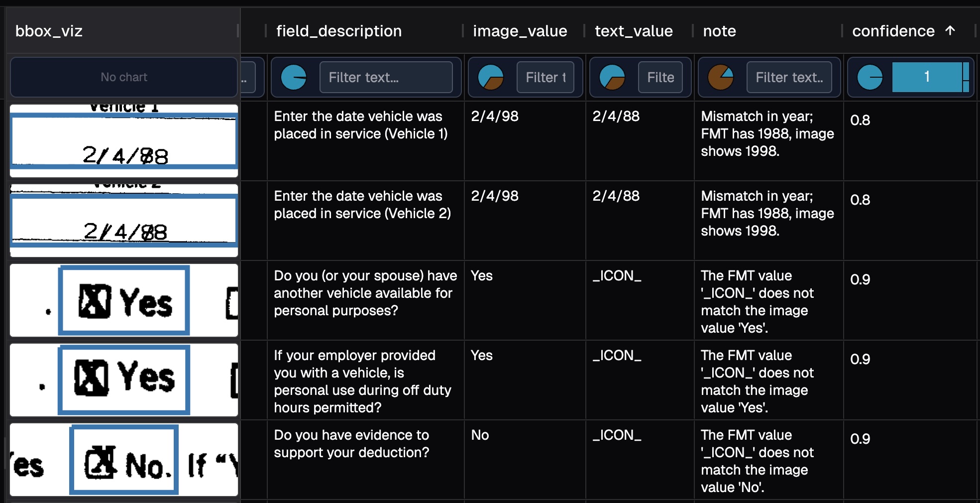Click the note column pie chart icon

point(721,77)
